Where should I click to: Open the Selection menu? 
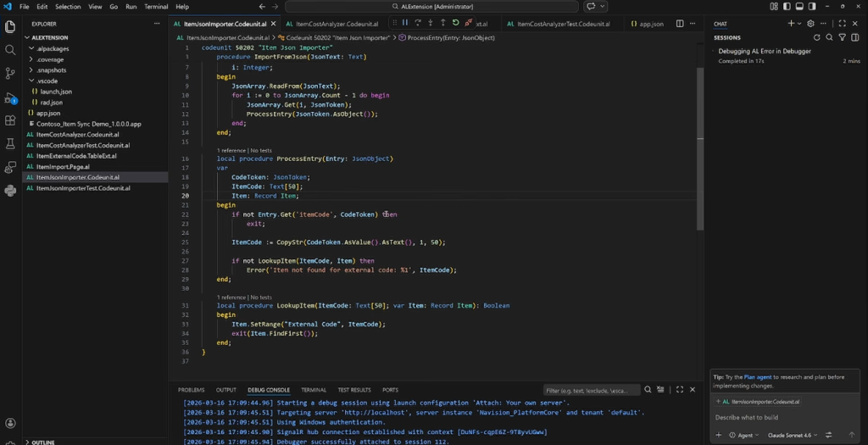(68, 7)
